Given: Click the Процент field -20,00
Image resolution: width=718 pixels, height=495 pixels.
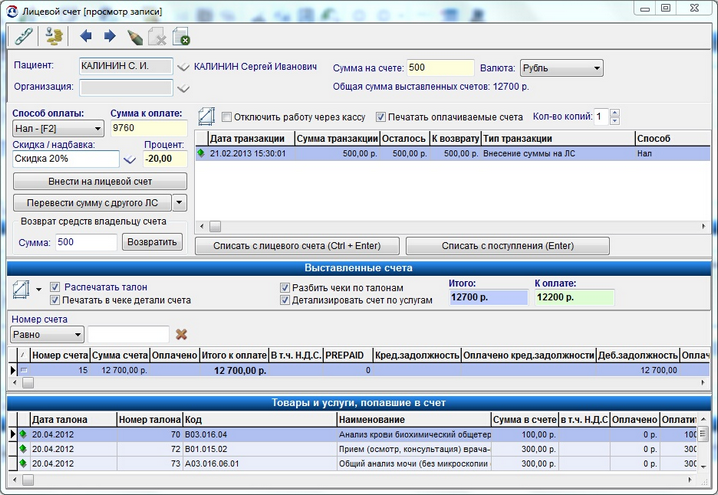Looking at the screenshot, I should tap(165, 159).
